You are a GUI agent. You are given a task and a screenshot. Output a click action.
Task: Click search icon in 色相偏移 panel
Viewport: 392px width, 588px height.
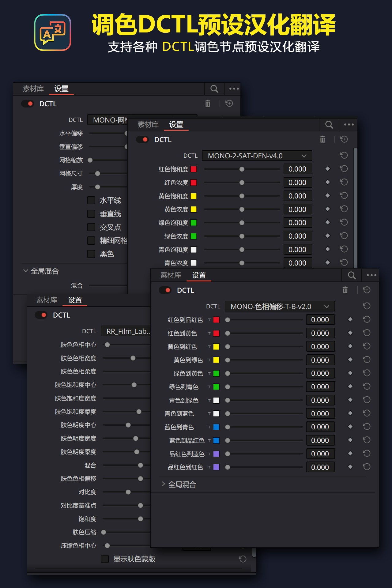pyautogui.click(x=352, y=275)
